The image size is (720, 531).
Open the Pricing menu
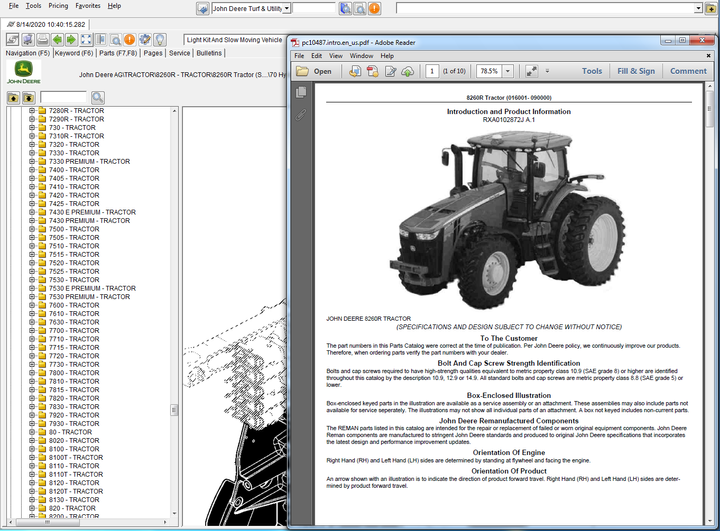point(58,6)
